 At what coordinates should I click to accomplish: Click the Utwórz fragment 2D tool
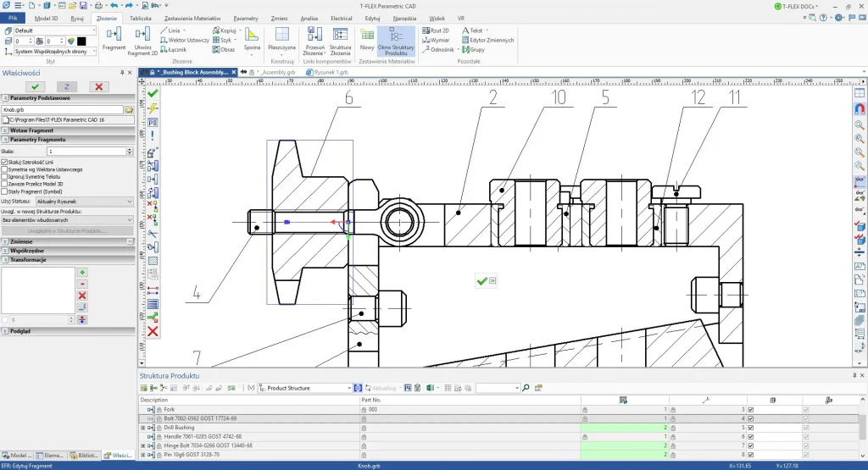tap(142, 38)
